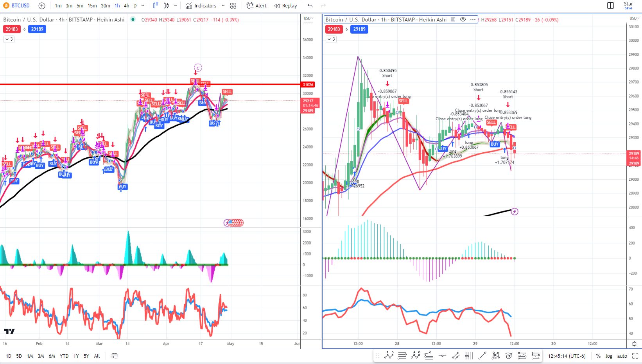Expand favorite indicators dropdown next to Indicators

[x=223, y=6]
